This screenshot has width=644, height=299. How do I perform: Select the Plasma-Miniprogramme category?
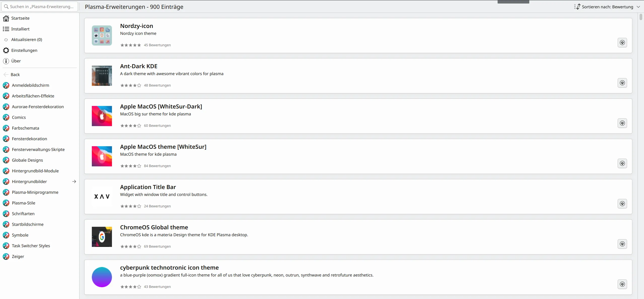click(x=35, y=192)
